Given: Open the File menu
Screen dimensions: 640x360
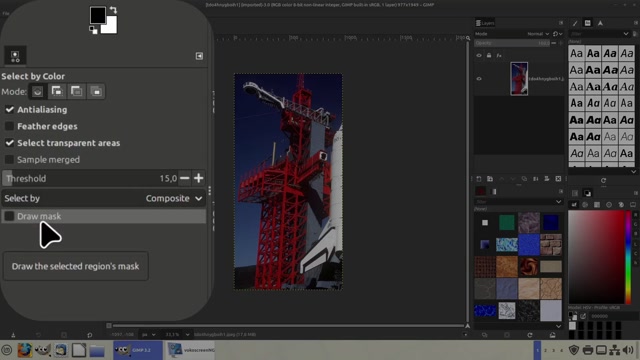Looking at the screenshot, I should point(6,13).
